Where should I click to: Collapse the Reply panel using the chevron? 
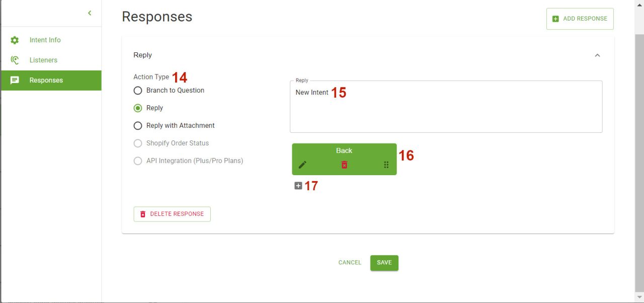597,55
